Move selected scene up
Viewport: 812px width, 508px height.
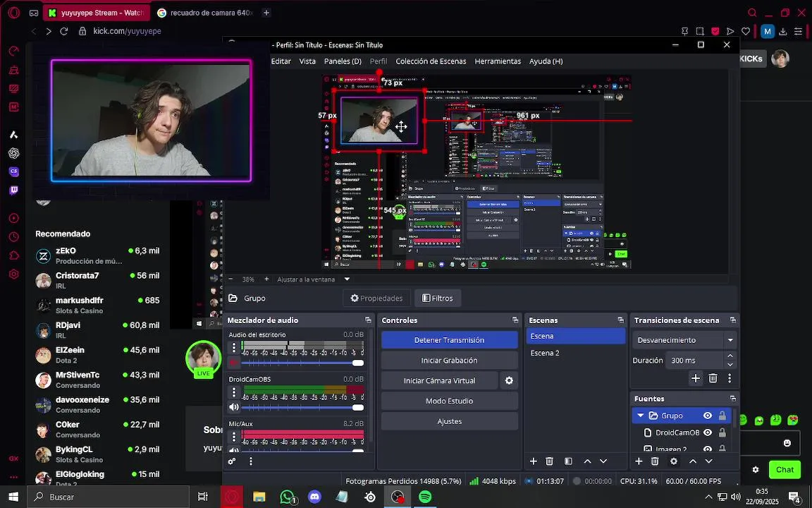tap(587, 461)
